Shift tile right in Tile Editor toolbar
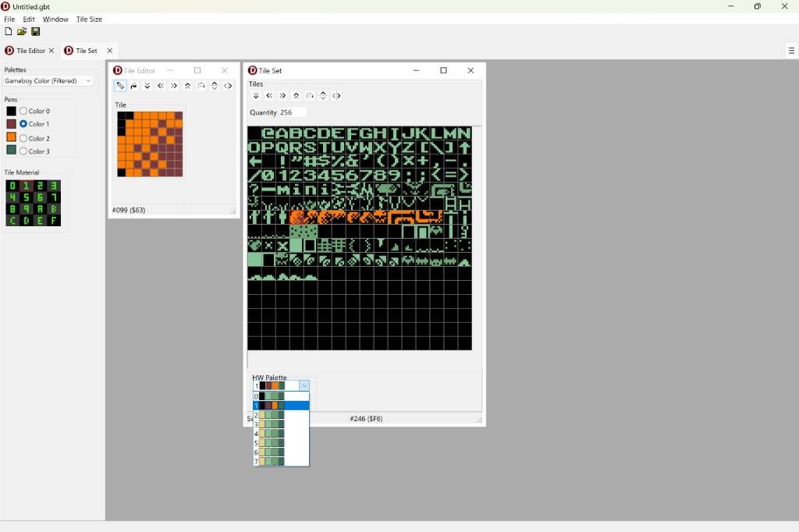This screenshot has width=799, height=532. (174, 86)
